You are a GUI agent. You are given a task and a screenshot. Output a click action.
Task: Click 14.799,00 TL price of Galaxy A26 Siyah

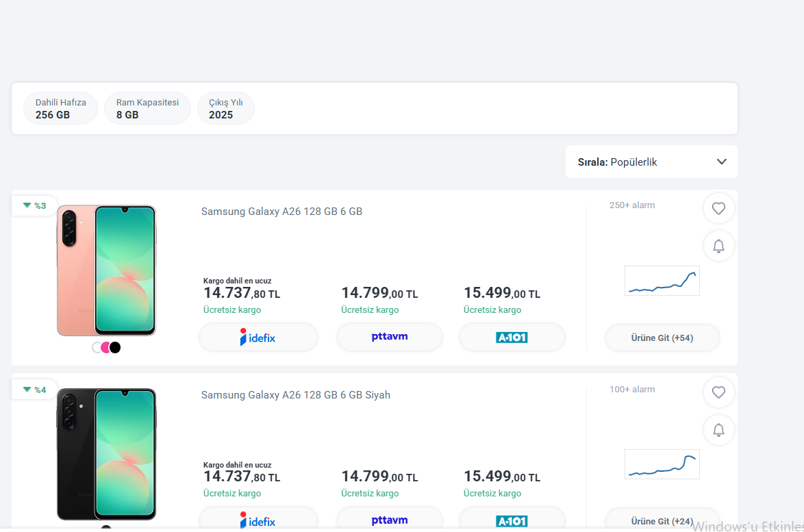point(379,477)
